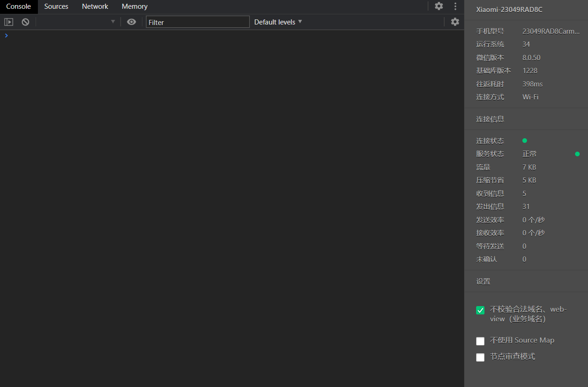Image resolution: width=588 pixels, height=387 pixels.
Task: Switch to the Sources tab
Action: click(x=56, y=6)
